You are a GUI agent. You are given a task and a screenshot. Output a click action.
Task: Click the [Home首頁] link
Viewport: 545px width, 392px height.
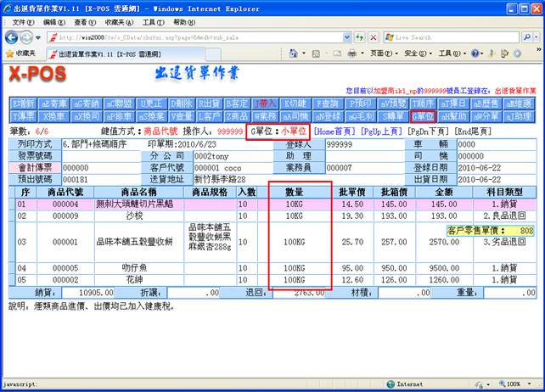(335, 132)
